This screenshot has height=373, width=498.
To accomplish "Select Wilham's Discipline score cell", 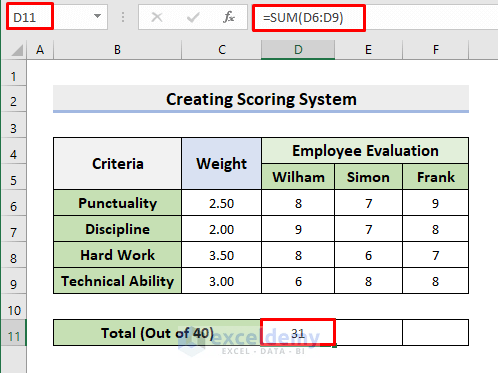I will tap(298, 229).
